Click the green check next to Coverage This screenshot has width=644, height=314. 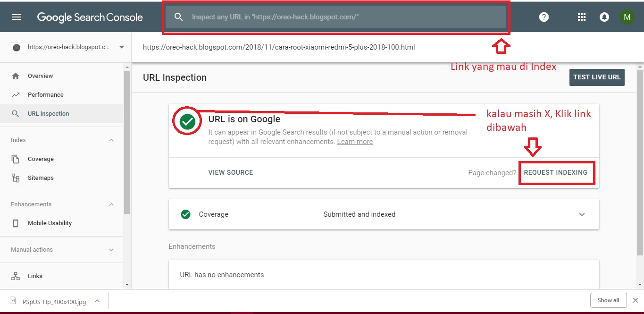[x=186, y=214]
